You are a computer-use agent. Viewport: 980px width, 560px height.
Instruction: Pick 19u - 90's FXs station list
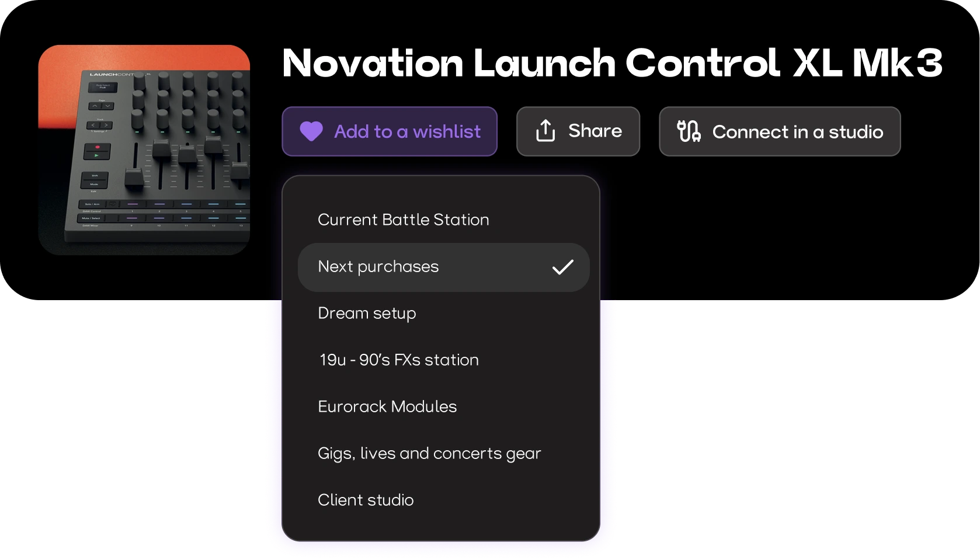[x=443, y=360]
